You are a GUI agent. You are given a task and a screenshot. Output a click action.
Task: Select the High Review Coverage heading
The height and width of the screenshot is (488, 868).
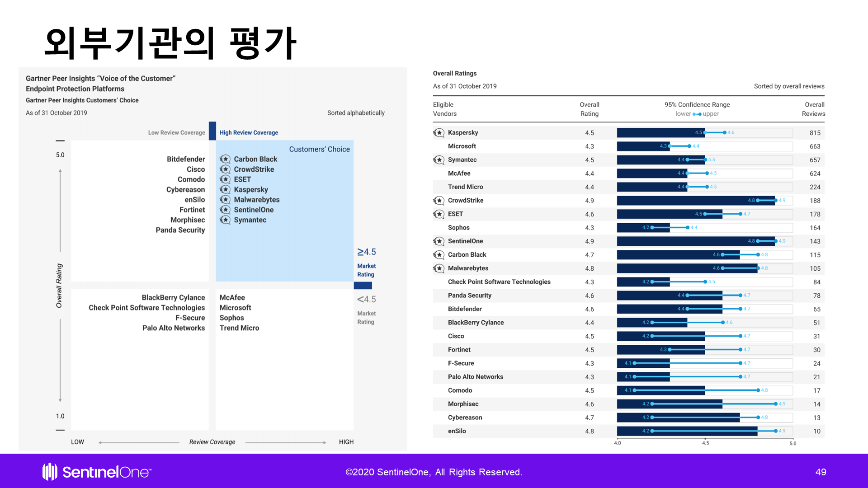point(249,133)
